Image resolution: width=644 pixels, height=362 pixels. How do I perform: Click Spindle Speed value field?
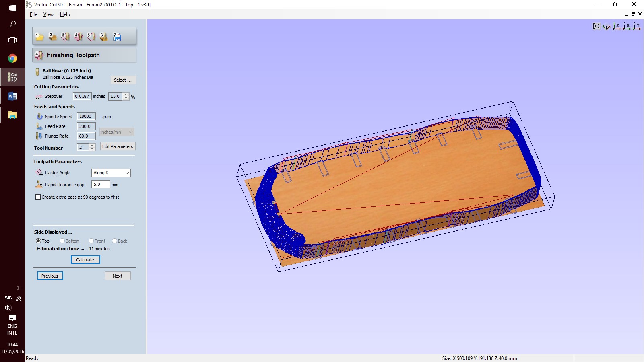(x=86, y=116)
